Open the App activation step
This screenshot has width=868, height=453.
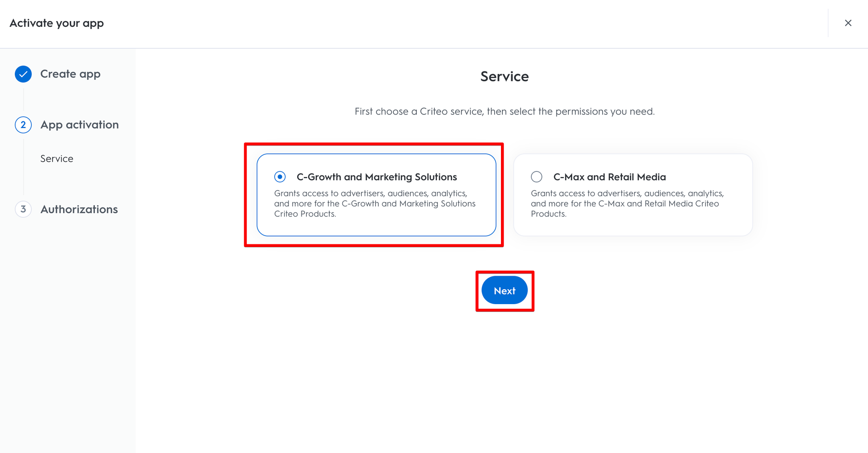[x=80, y=125]
